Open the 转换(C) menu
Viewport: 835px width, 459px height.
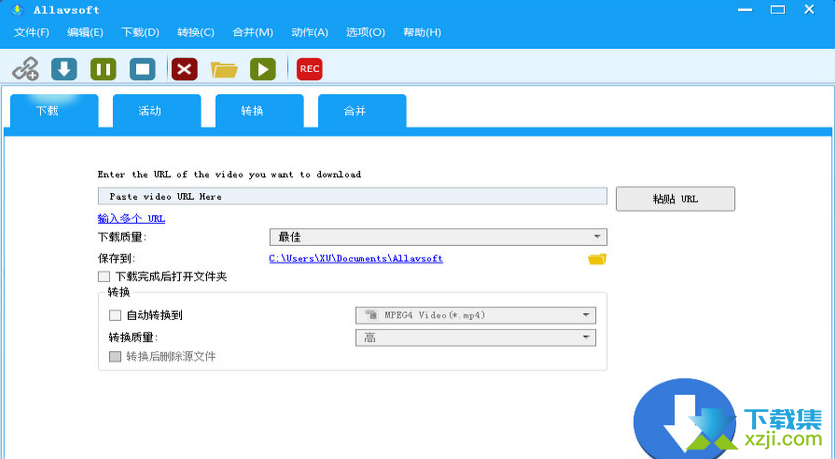point(196,32)
